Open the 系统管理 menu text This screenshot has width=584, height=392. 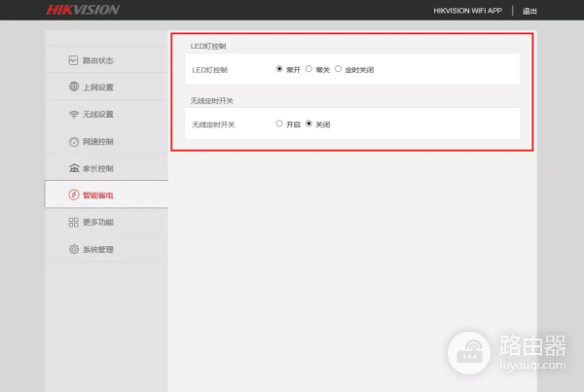pyautogui.click(x=98, y=250)
